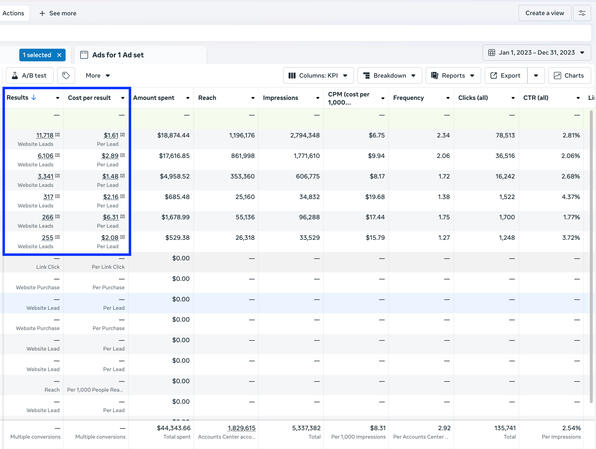Expand the Export options arrow
This screenshot has width=596, height=449.
[x=536, y=76]
